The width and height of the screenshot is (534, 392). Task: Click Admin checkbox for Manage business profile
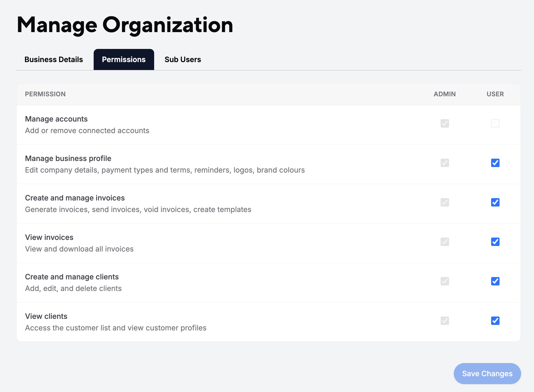(x=445, y=163)
